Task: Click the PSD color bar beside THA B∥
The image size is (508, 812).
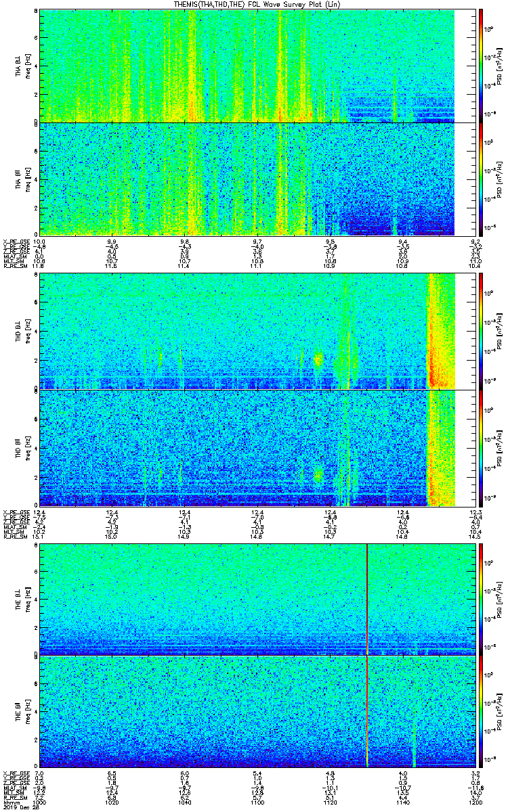Action: [481, 179]
